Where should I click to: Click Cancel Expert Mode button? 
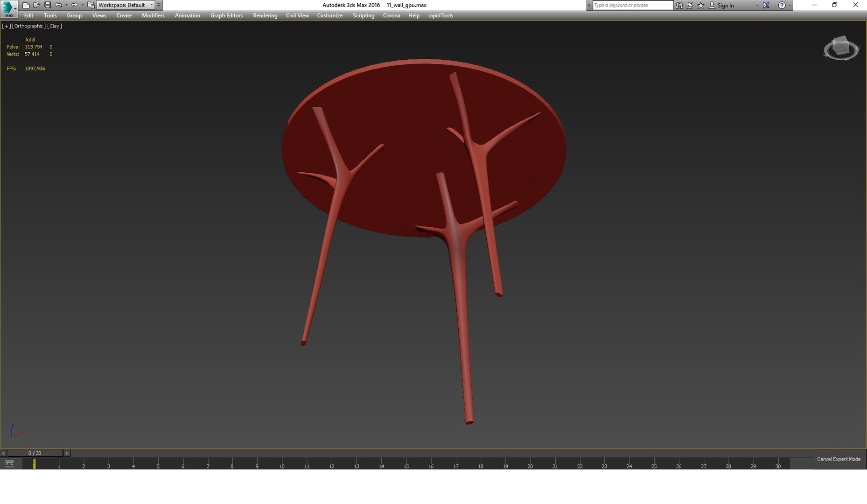coord(839,459)
